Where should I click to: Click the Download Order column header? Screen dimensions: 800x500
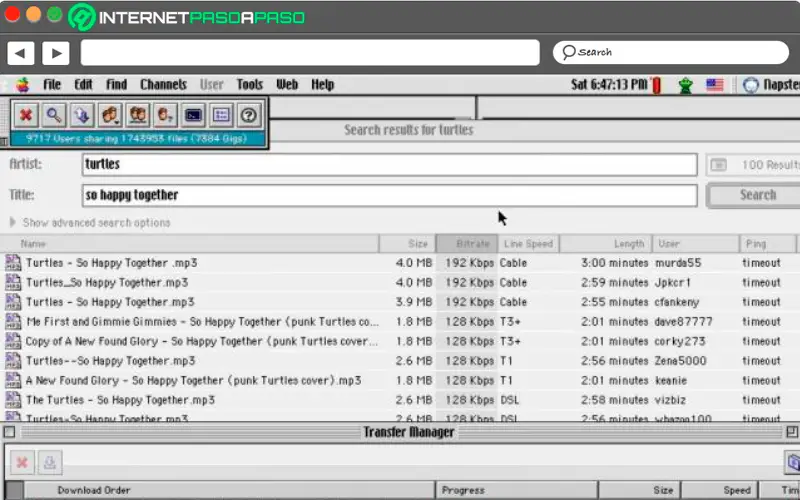[230, 490]
